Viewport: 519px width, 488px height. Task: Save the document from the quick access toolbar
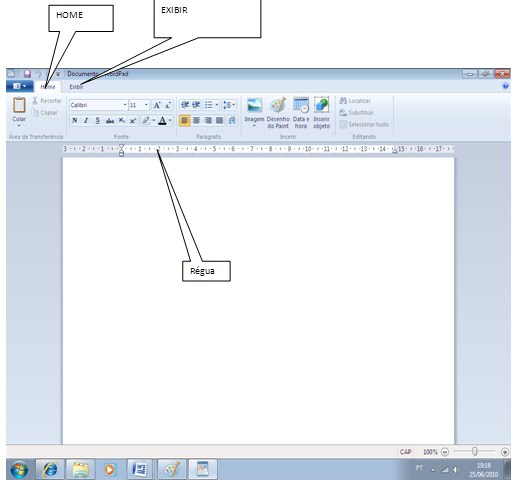(x=27, y=74)
